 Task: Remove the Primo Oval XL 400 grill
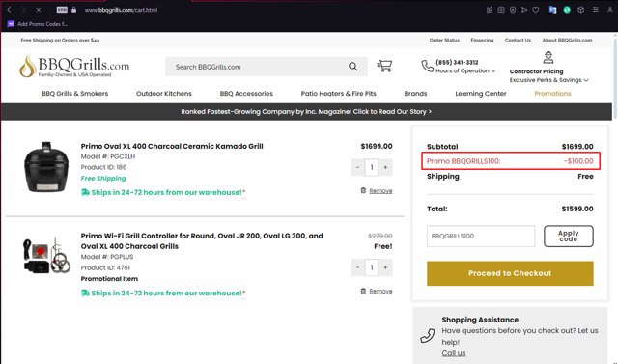pyautogui.click(x=380, y=190)
